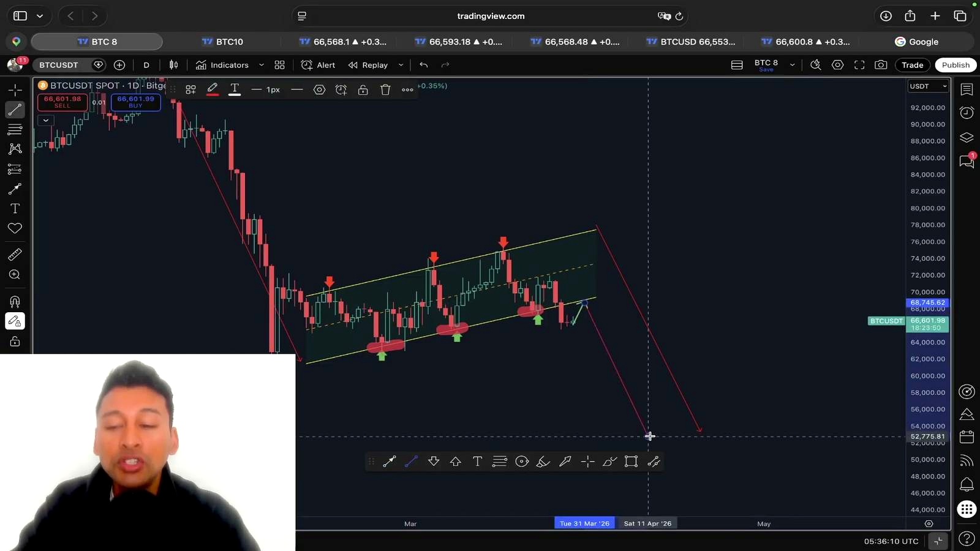This screenshot has height=551, width=980.
Task: Expand favorite indicators dropdown arrow
Action: point(262,65)
